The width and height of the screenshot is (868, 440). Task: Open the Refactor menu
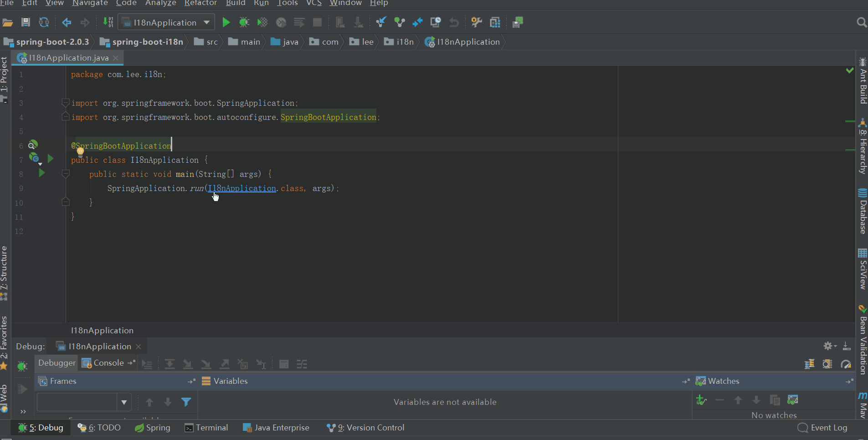[200, 3]
